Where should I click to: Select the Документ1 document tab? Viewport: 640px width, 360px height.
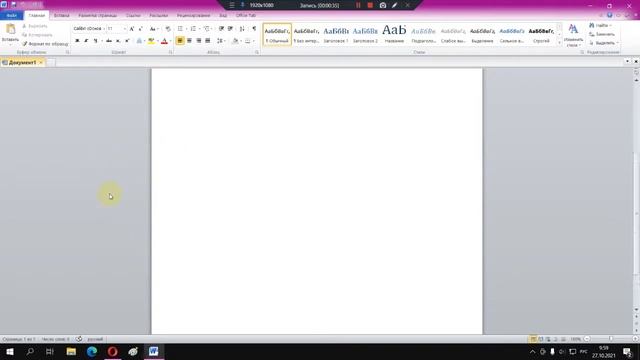(x=22, y=62)
